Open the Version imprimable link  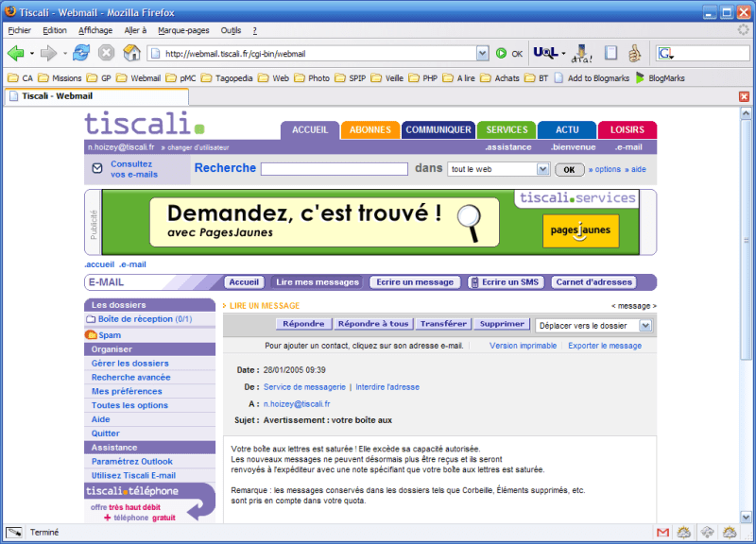[523, 346]
